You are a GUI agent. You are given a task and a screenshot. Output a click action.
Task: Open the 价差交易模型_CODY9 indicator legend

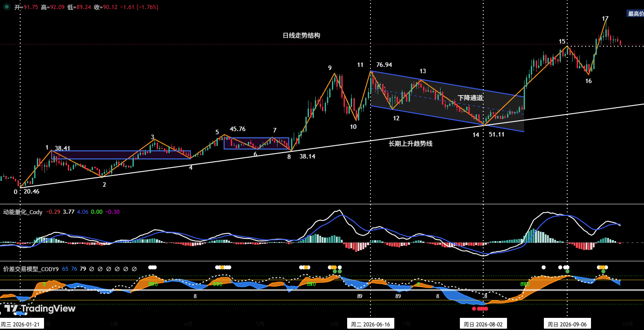[x=31, y=269]
